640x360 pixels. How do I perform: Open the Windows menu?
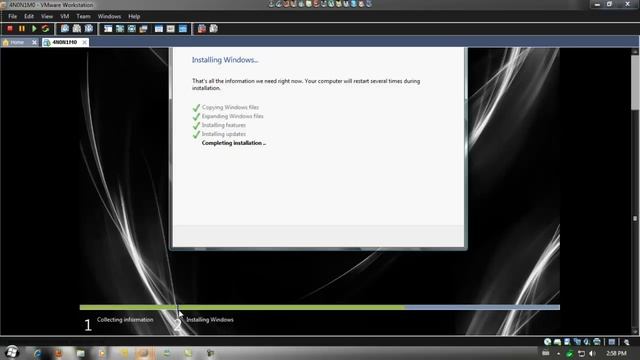point(109,16)
